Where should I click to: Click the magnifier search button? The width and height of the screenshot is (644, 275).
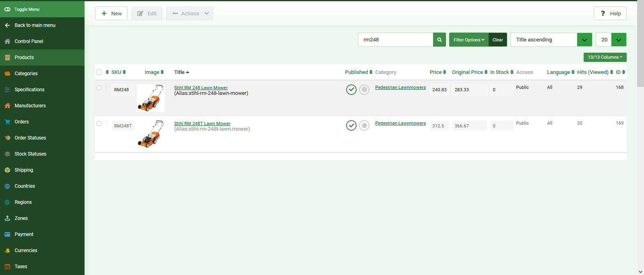click(440, 40)
